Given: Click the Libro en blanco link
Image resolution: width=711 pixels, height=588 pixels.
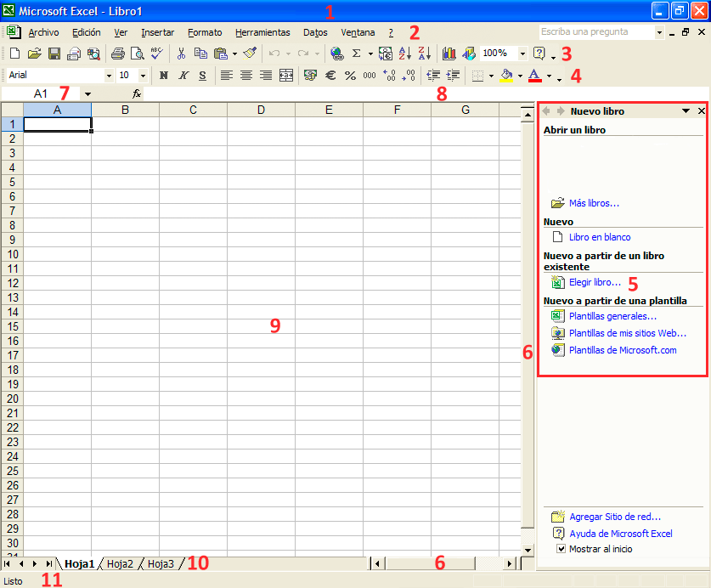Looking at the screenshot, I should (x=600, y=237).
